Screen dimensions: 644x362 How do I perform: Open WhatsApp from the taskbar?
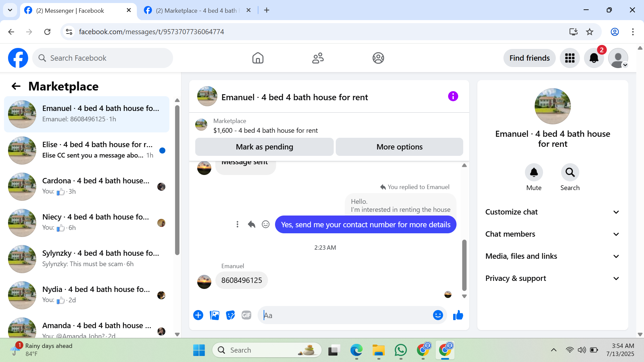tap(401, 350)
